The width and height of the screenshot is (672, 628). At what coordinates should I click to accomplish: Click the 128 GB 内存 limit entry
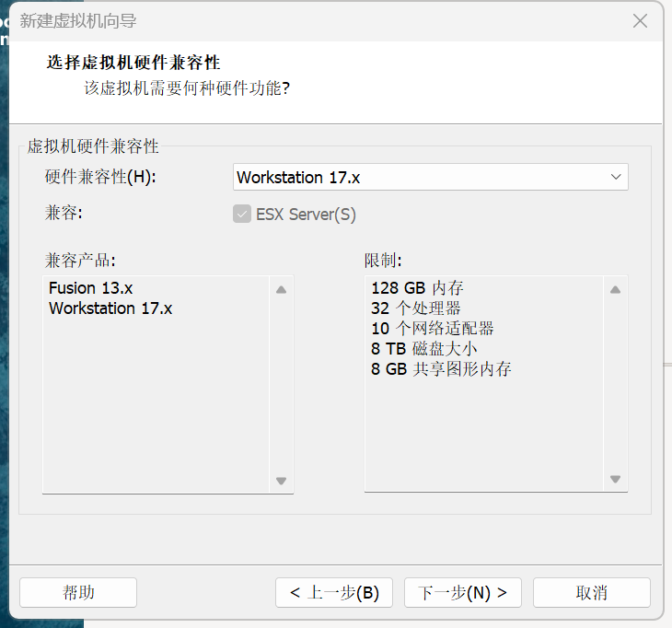[x=417, y=288]
